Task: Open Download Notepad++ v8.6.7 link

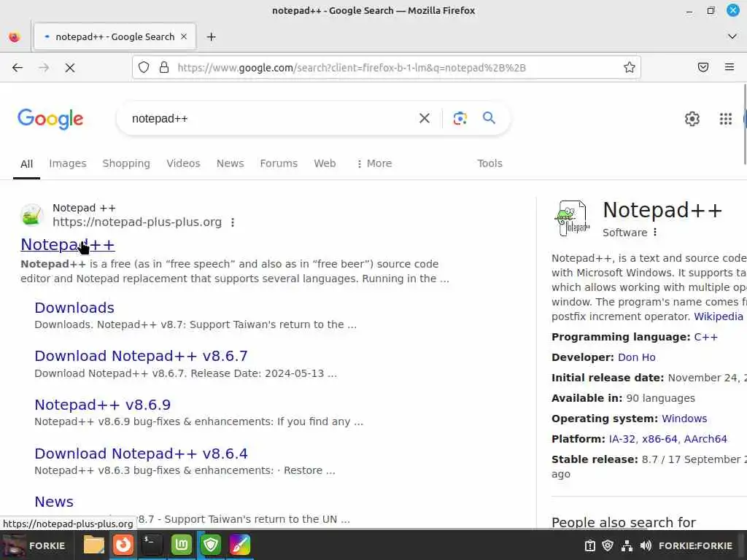Action: point(141,356)
